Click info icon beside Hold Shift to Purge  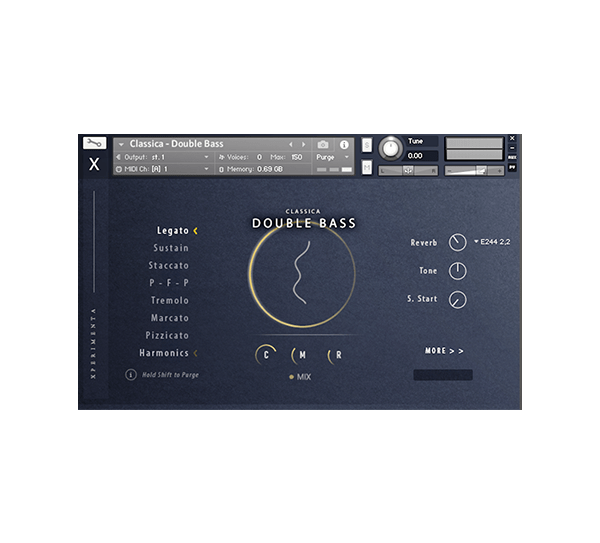[130, 375]
